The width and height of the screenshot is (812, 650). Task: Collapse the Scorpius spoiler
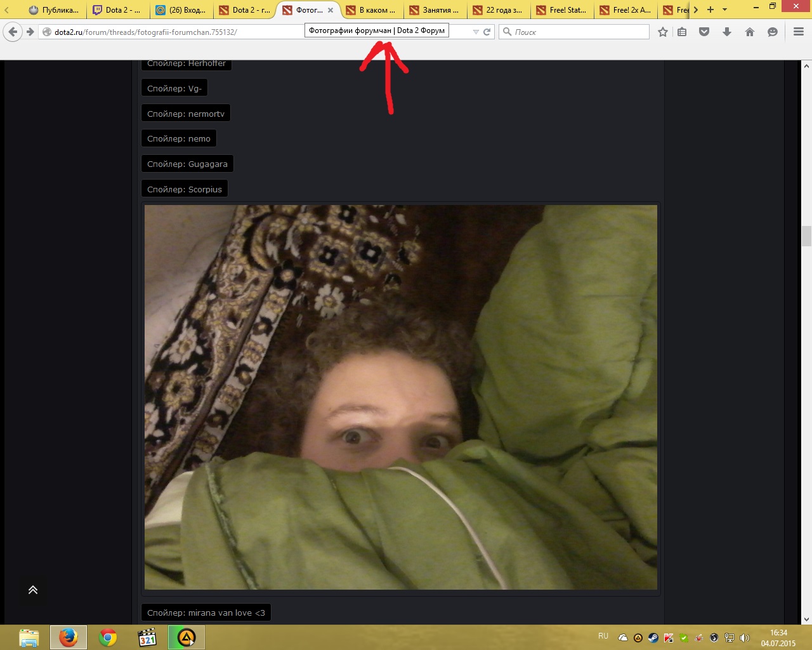[x=185, y=189]
